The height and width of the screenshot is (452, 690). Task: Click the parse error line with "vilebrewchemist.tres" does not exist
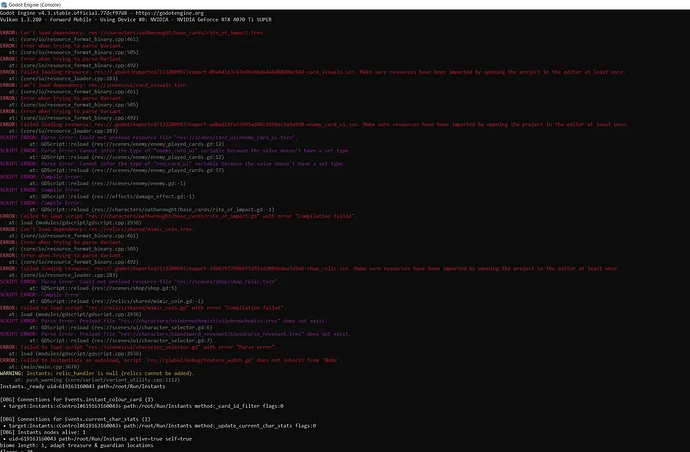tap(164, 321)
